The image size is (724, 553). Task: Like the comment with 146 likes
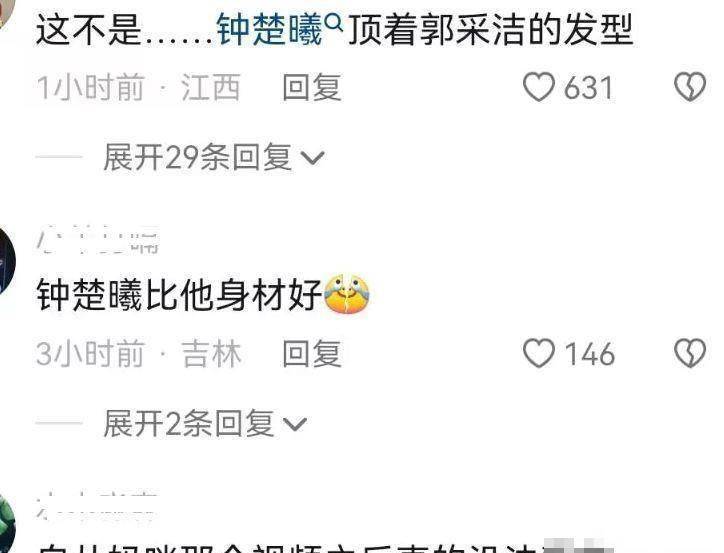pyautogui.click(x=538, y=353)
